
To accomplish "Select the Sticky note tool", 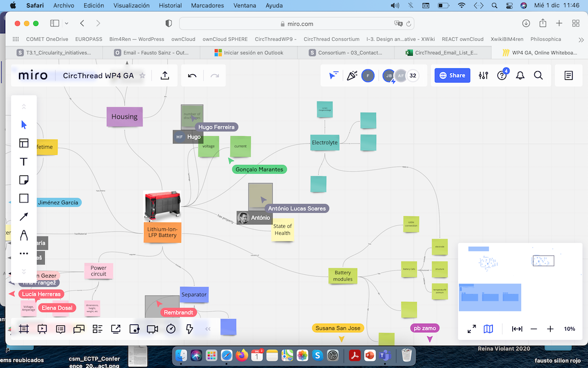I will (x=24, y=180).
